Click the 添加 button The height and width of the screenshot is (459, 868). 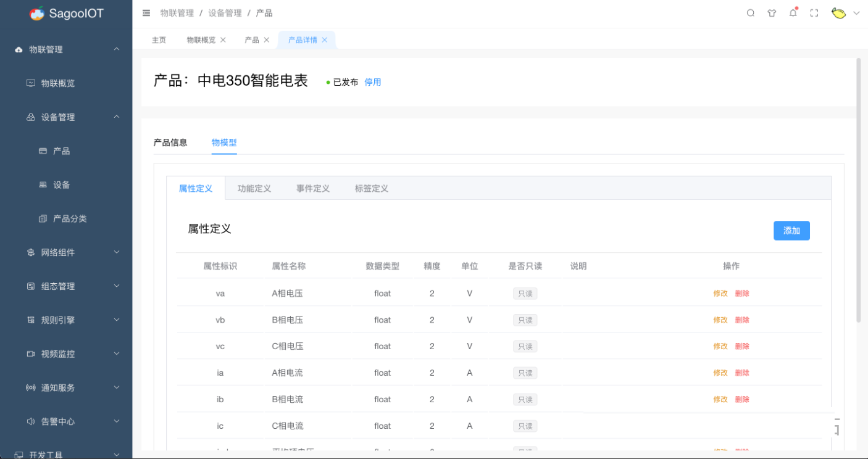[x=791, y=231]
